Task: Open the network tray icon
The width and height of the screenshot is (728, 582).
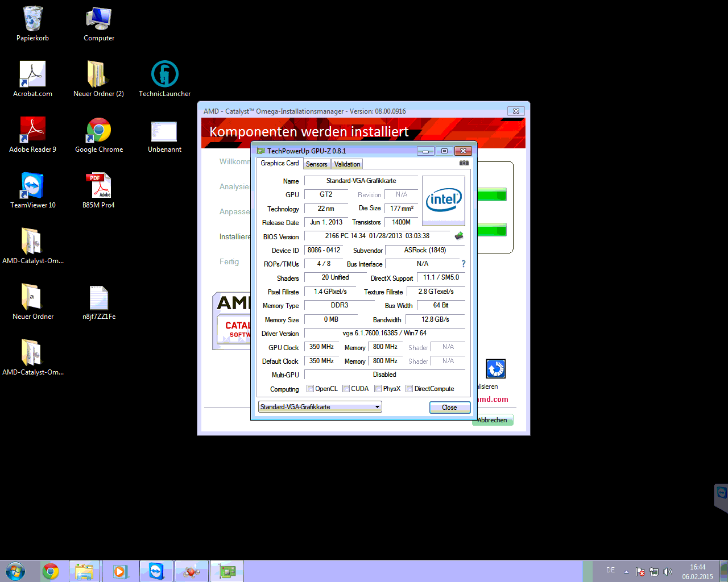Action: 654,572
